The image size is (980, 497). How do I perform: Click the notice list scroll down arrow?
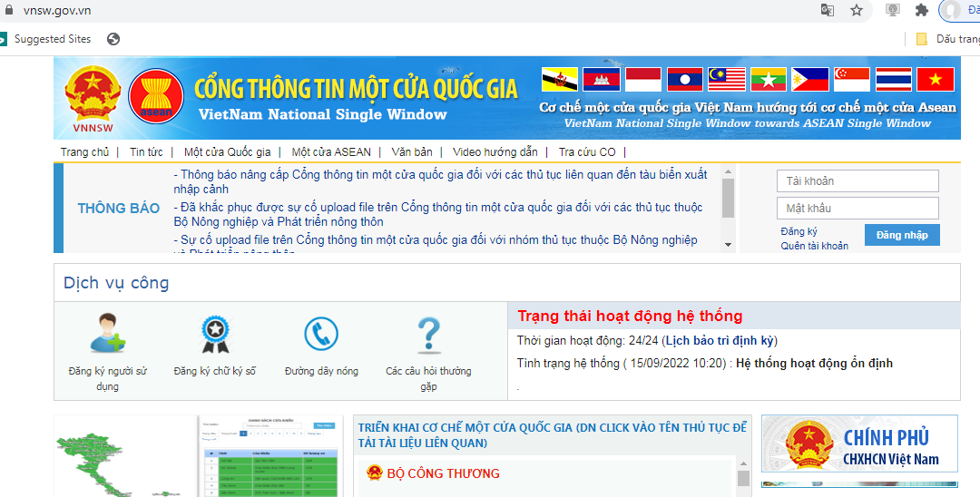pyautogui.click(x=728, y=245)
